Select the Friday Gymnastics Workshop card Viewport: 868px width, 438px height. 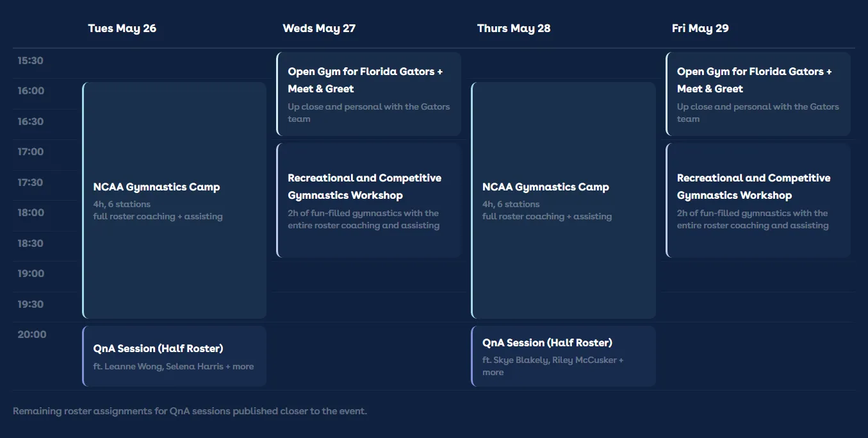point(758,199)
